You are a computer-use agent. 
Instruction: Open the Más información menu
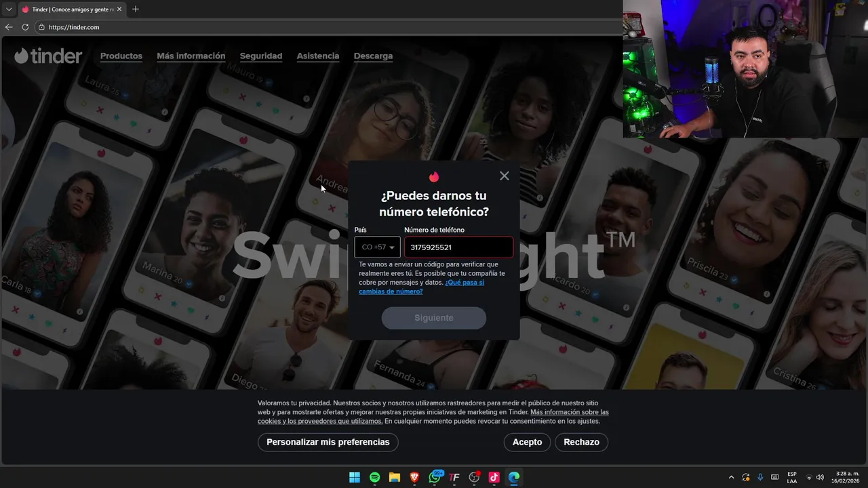191,56
